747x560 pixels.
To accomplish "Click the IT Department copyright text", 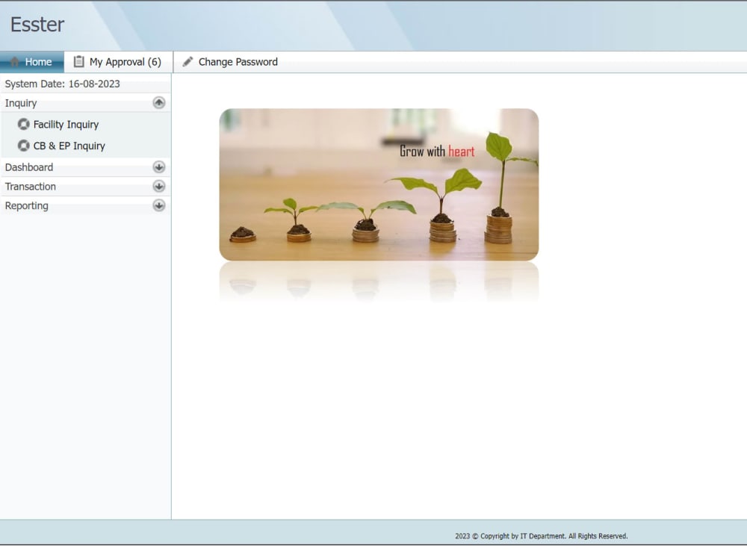I will [x=539, y=535].
